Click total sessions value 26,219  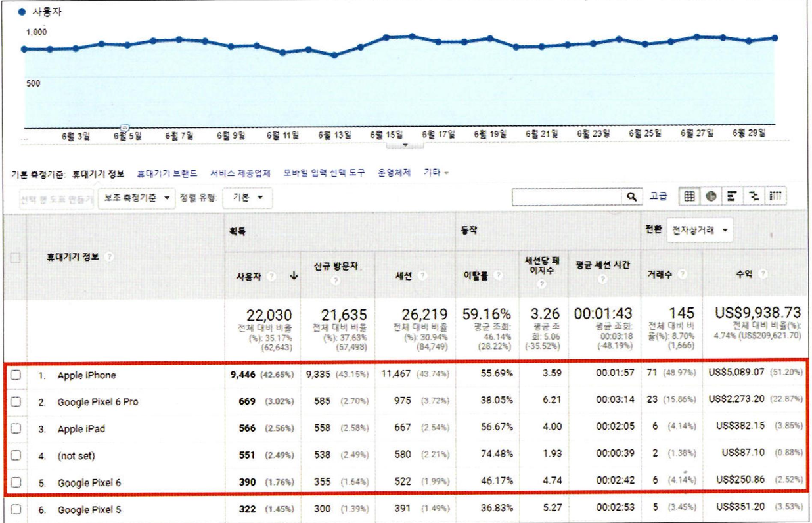pos(426,316)
